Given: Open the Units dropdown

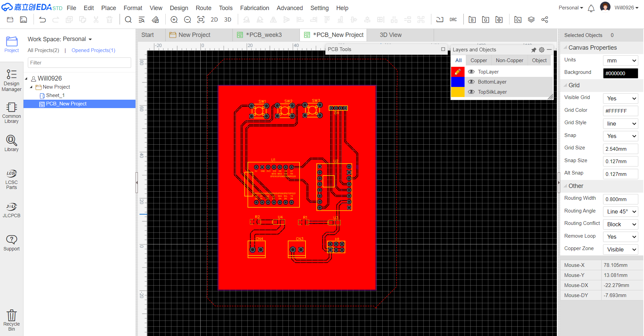Looking at the screenshot, I should (620, 61).
